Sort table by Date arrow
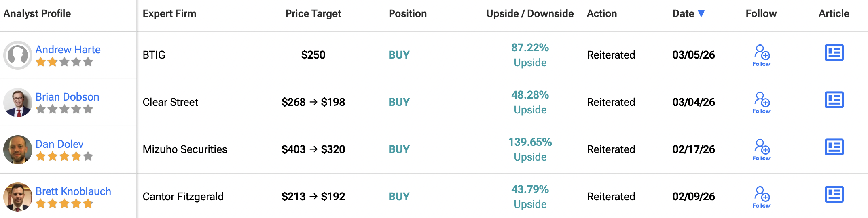Screen dimensions: 868x218 click(701, 13)
